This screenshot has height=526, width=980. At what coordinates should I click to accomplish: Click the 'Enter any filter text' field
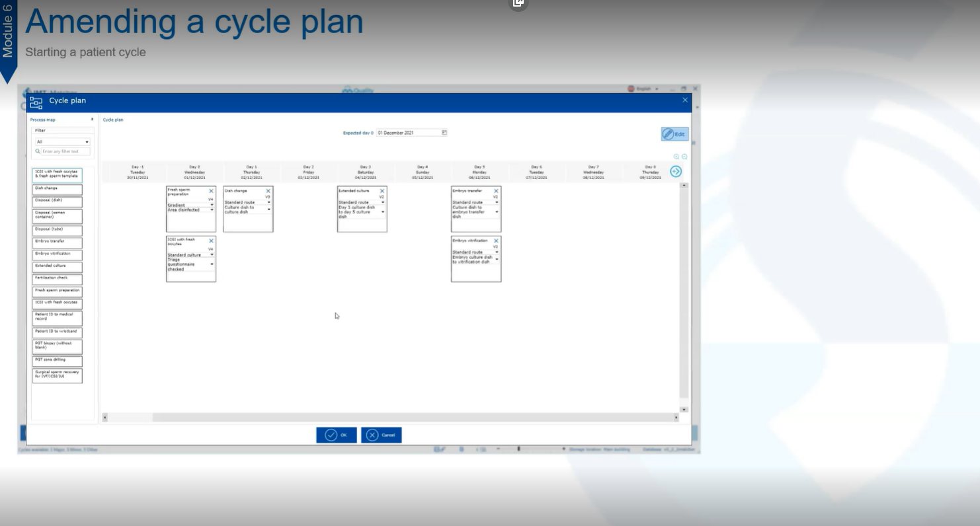pyautogui.click(x=64, y=152)
